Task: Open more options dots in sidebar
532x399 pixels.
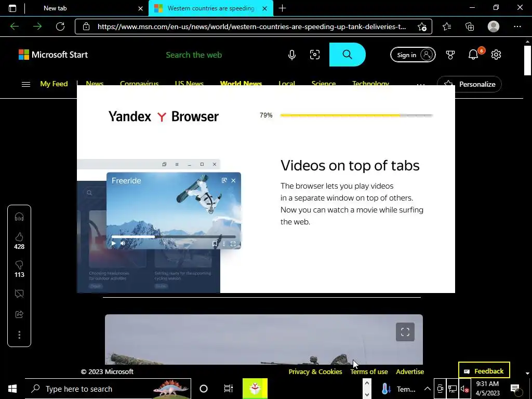Action: [x=19, y=335]
